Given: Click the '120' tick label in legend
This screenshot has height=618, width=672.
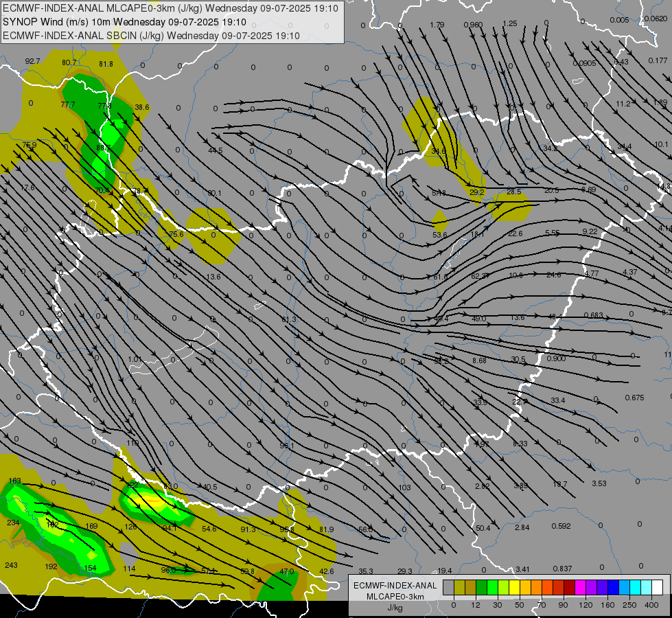Looking at the screenshot, I should (x=586, y=605).
